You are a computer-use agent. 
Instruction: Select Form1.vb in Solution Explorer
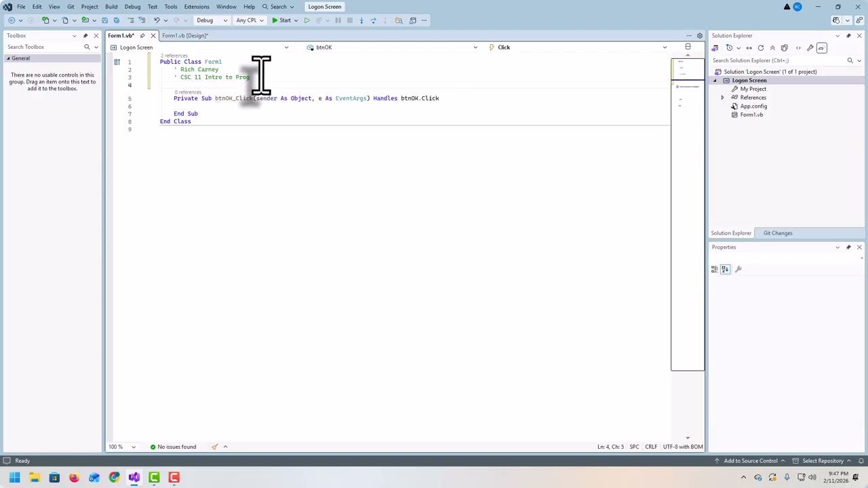tap(751, 115)
